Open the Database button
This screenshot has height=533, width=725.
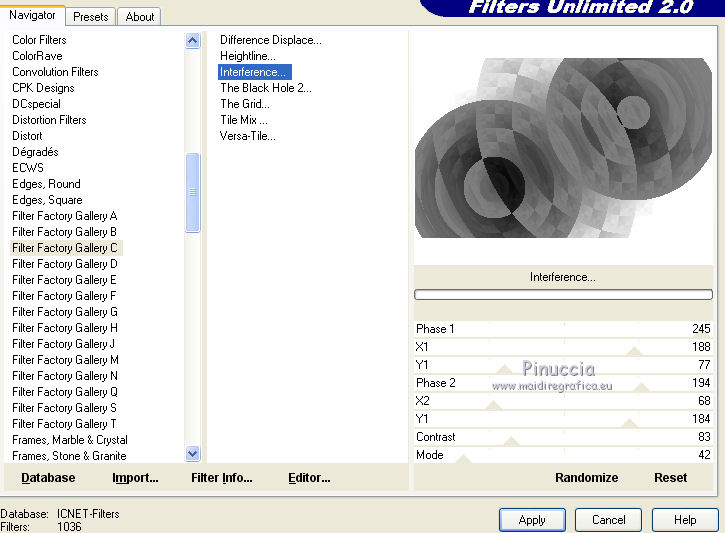click(48, 478)
